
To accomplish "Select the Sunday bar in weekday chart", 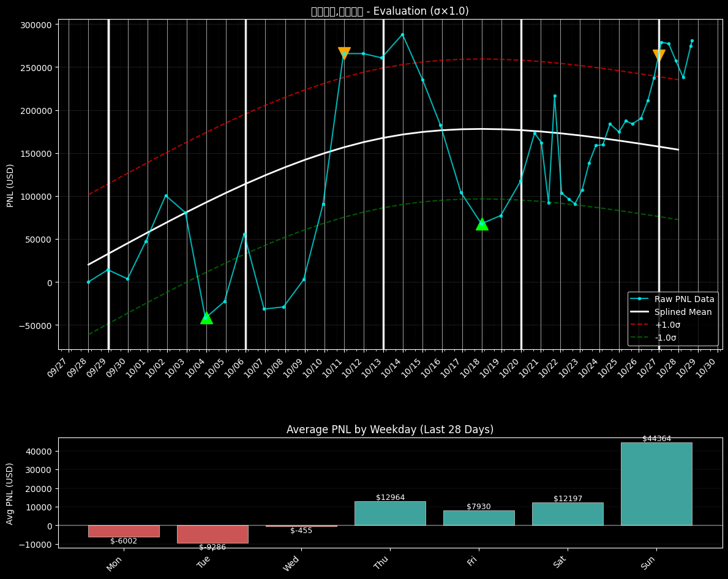I will (x=656, y=483).
